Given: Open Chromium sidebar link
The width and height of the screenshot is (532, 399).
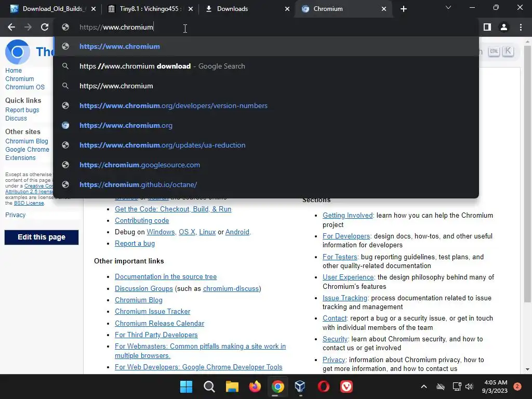Looking at the screenshot, I should 20,79.
